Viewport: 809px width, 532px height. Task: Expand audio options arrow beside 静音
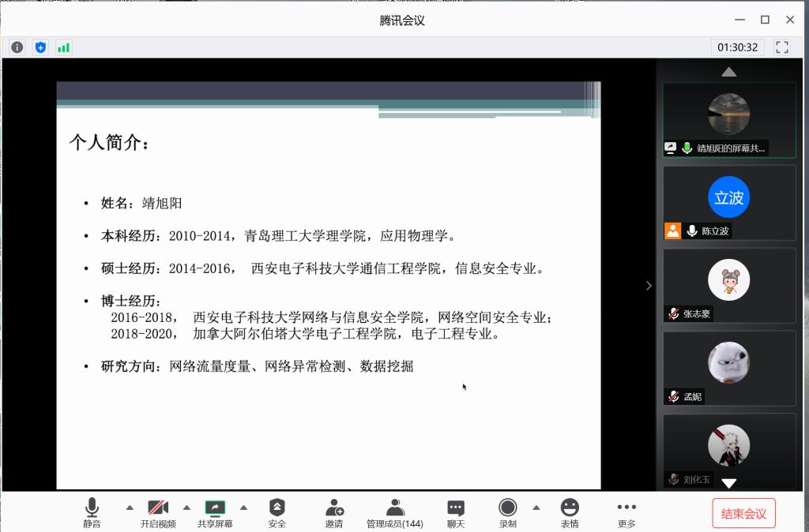click(x=130, y=508)
